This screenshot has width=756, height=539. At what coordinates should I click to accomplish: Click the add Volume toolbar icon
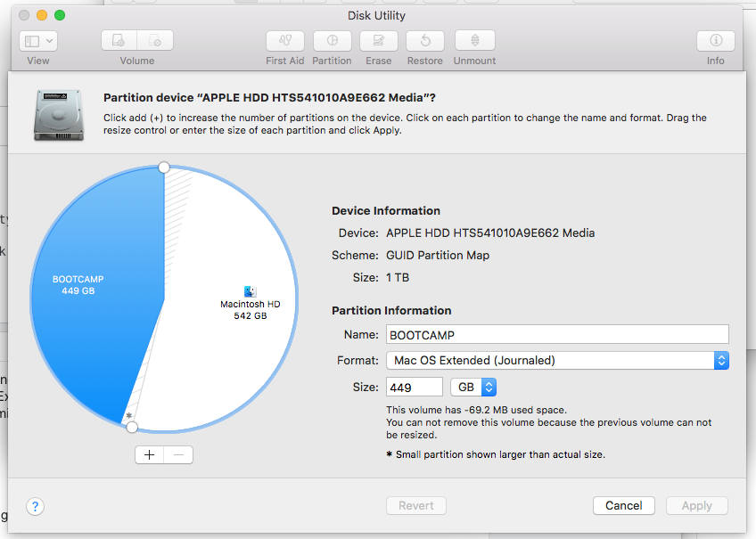(x=119, y=40)
